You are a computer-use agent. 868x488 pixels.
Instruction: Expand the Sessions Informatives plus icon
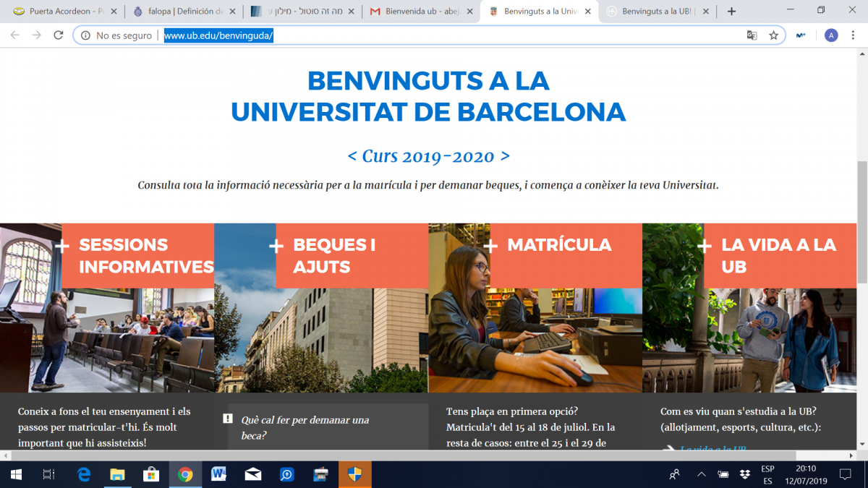[x=62, y=246]
